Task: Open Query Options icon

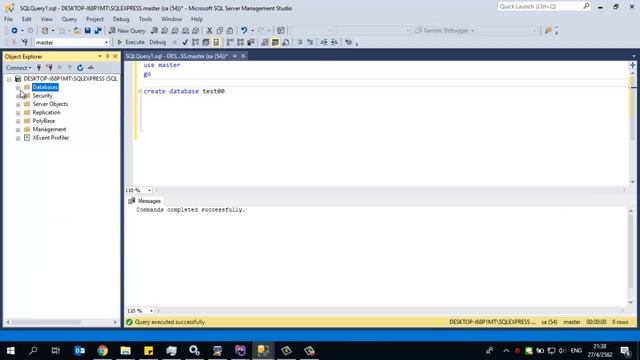Action: tap(206, 42)
